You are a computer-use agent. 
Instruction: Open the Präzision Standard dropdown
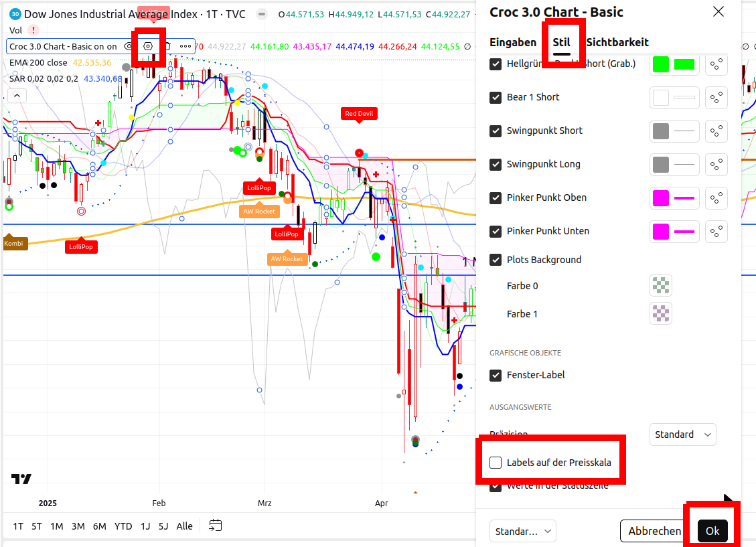682,435
